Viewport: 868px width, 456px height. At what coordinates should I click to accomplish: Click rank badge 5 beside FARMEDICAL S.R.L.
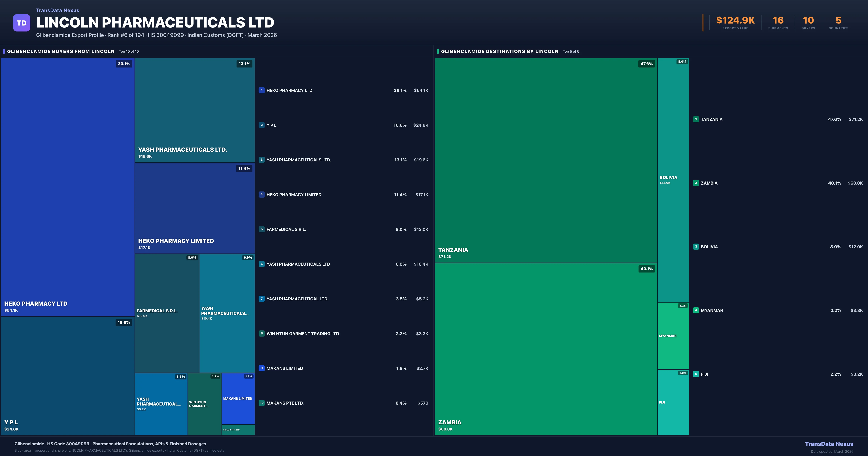click(x=261, y=229)
